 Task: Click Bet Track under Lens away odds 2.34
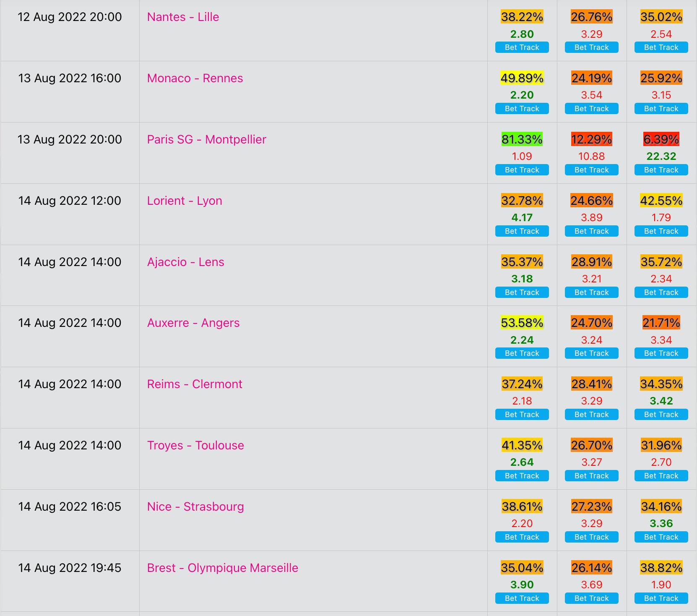point(661,292)
